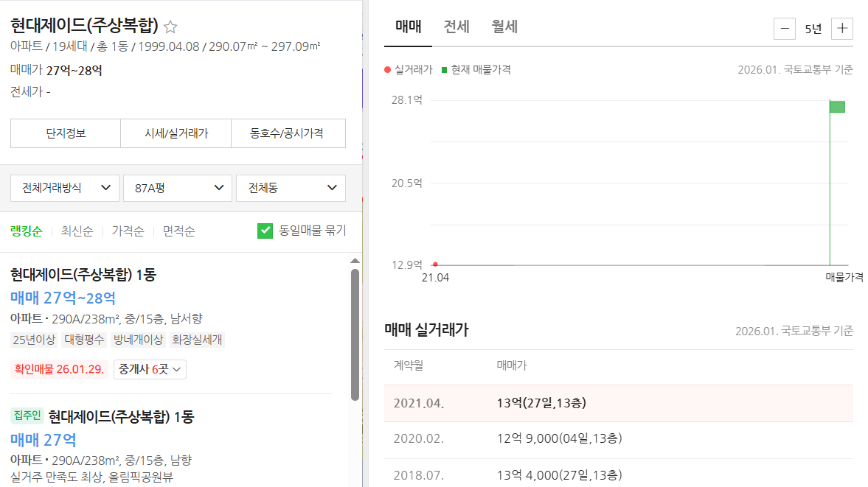Viewport: 868px width, 487px height.
Task: Click the 5년 period label
Action: point(813,29)
